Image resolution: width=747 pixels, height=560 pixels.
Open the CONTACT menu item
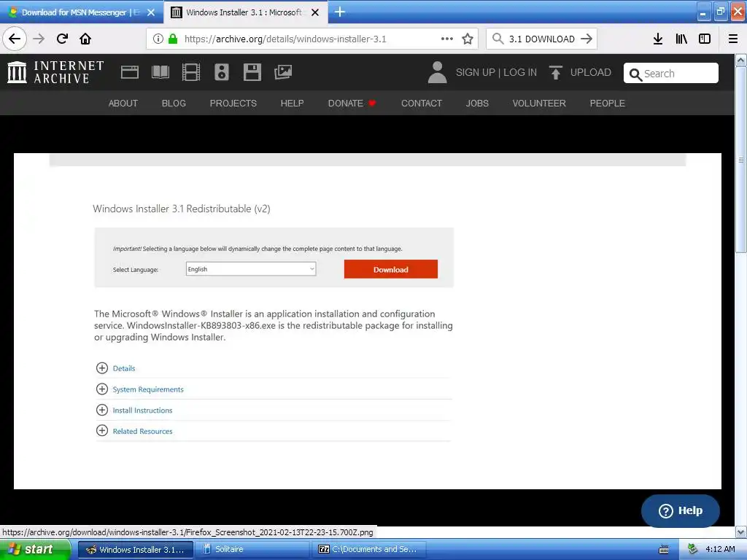[x=422, y=104]
